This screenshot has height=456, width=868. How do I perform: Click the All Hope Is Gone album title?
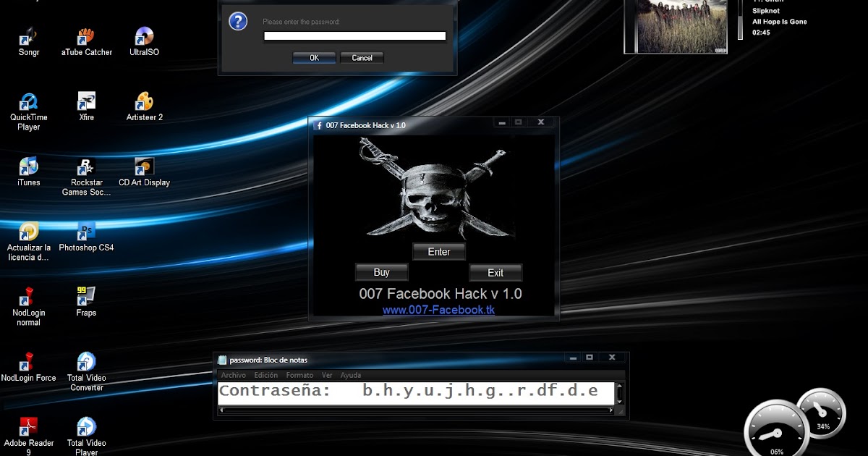pos(780,22)
